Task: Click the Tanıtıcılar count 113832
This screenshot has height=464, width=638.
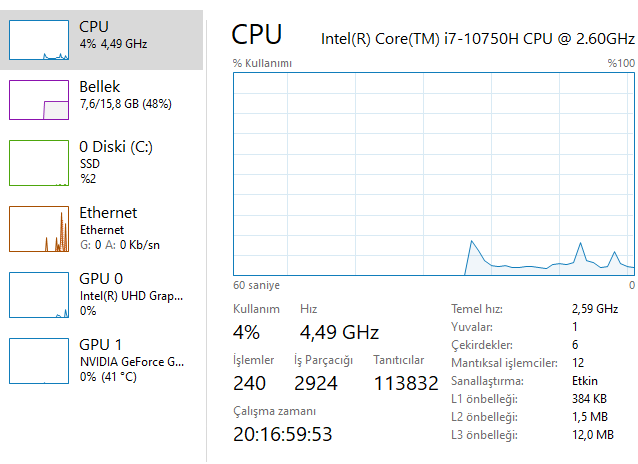Action: pos(406,383)
